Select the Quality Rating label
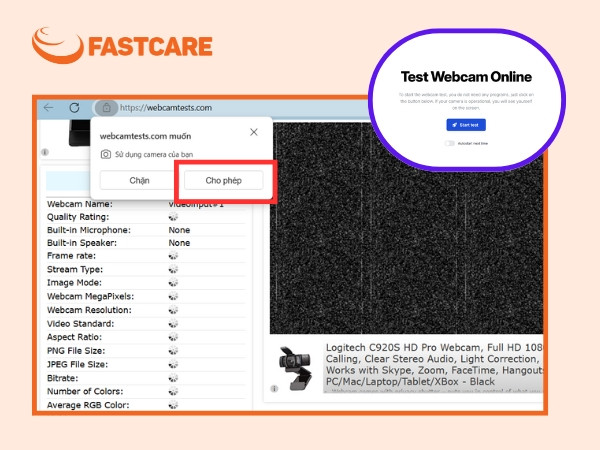The height and width of the screenshot is (450, 600). click(78, 217)
